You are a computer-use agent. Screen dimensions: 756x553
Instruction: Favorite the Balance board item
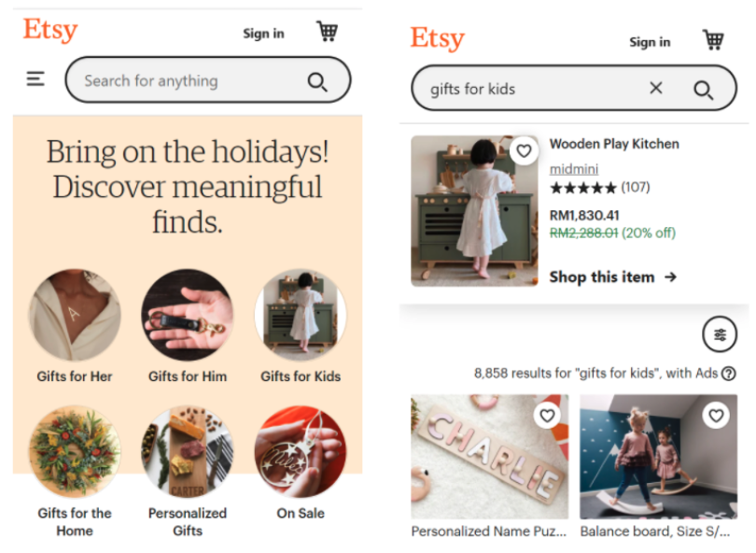coord(716,416)
